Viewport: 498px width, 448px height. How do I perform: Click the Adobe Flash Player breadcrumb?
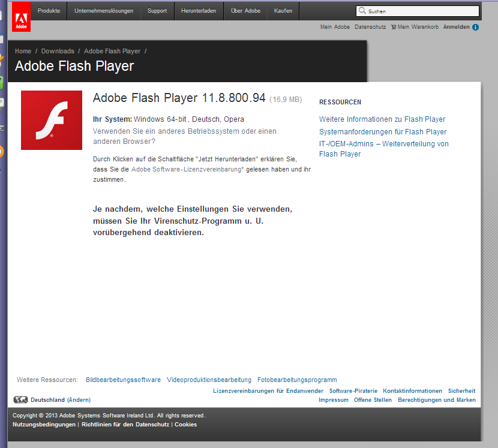pyautogui.click(x=112, y=51)
